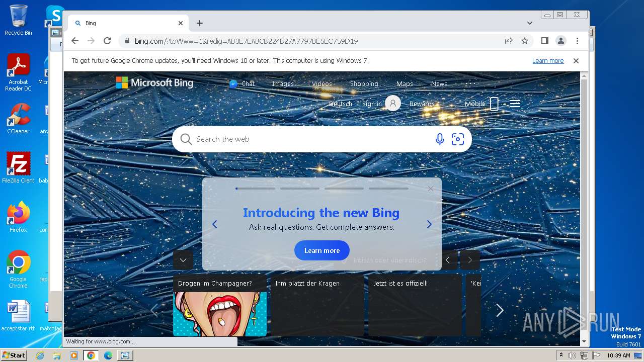The image size is (644, 362).
Task: Bookmark this tab with the star icon
Action: tap(525, 41)
